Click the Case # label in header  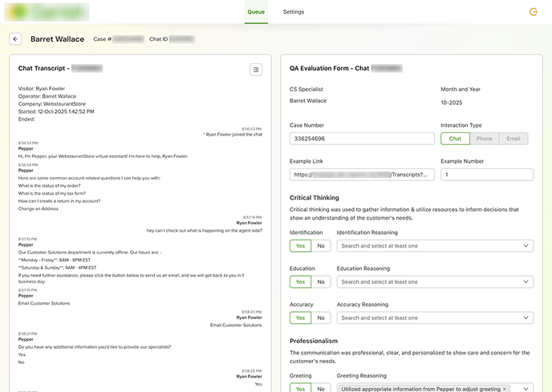tap(102, 39)
